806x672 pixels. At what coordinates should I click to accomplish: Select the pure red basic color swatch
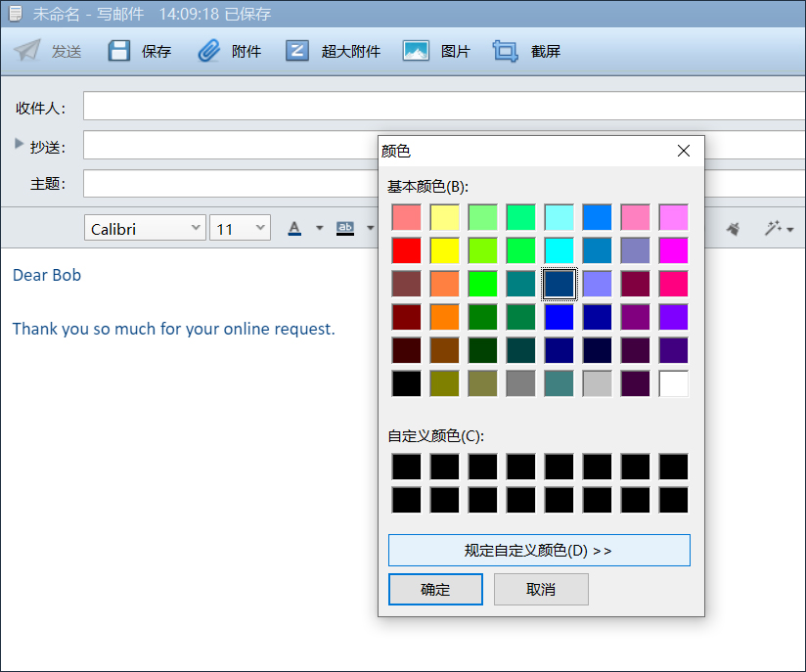[x=406, y=250]
